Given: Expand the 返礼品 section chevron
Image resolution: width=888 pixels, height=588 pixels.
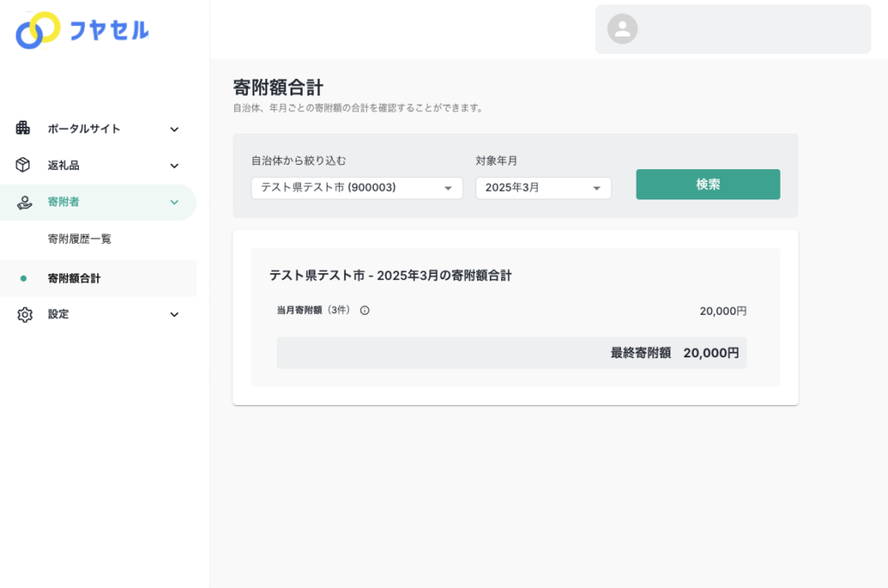Looking at the screenshot, I should [x=174, y=166].
